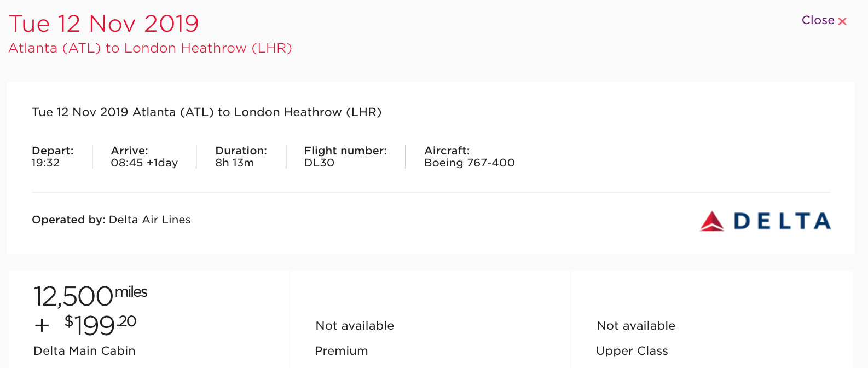Select the 12,500 miles fare

(90, 296)
